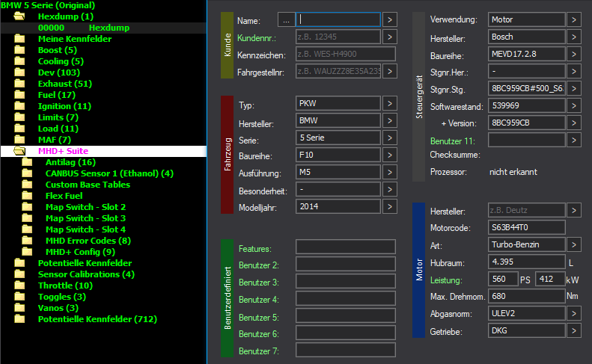The image size is (592, 364).
Task: Click the green Kundennr. label
Action: pos(257,38)
